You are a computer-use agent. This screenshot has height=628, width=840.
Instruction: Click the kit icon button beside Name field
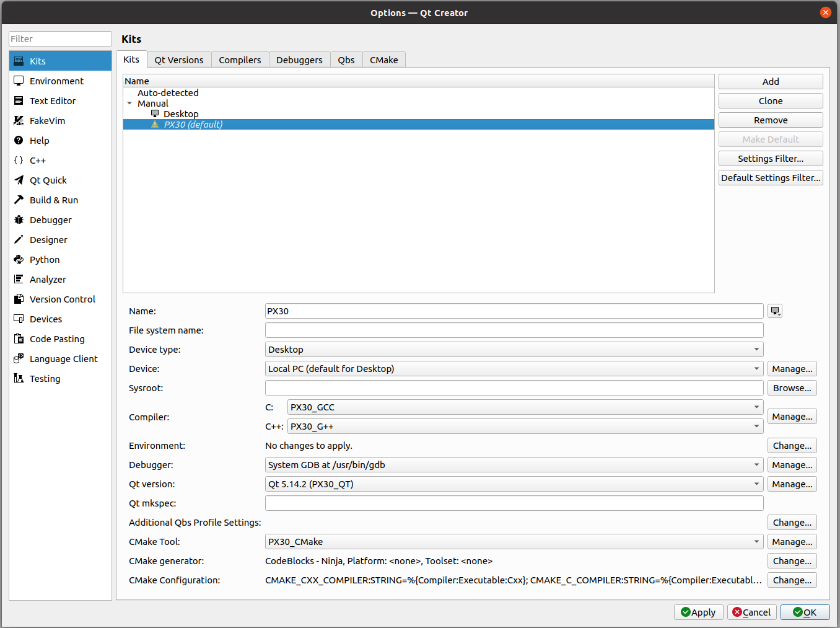pyautogui.click(x=774, y=311)
